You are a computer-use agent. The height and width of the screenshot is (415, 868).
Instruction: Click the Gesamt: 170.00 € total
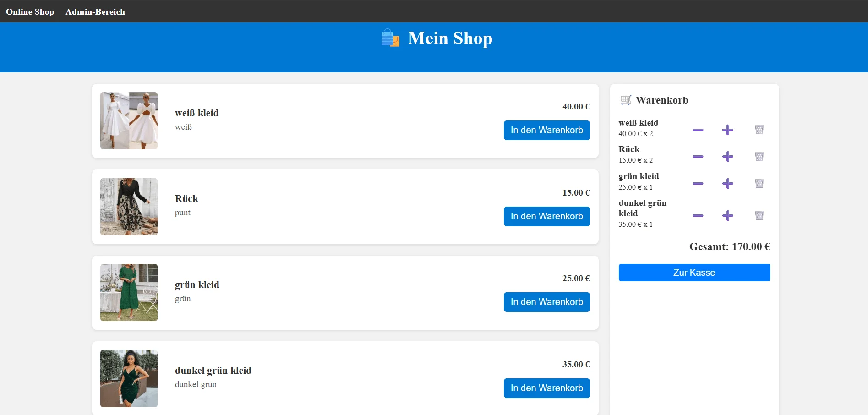[x=730, y=247]
